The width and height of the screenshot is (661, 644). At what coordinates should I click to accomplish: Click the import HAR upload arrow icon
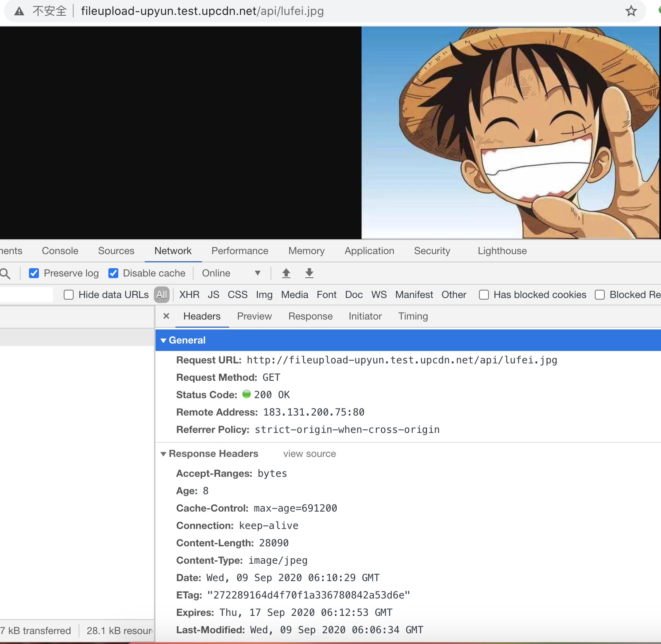click(x=286, y=273)
